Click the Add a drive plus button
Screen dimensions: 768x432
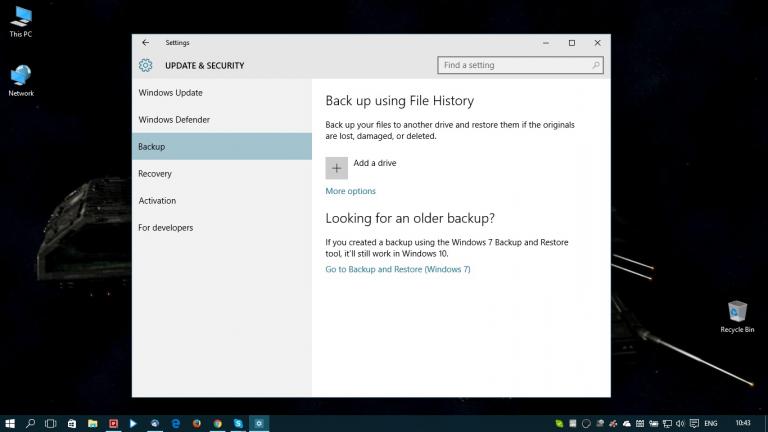coord(337,168)
